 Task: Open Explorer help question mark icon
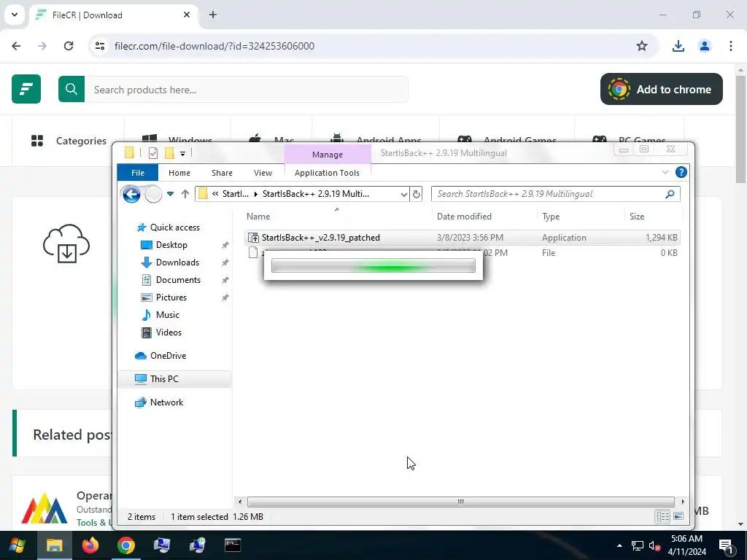(x=681, y=172)
